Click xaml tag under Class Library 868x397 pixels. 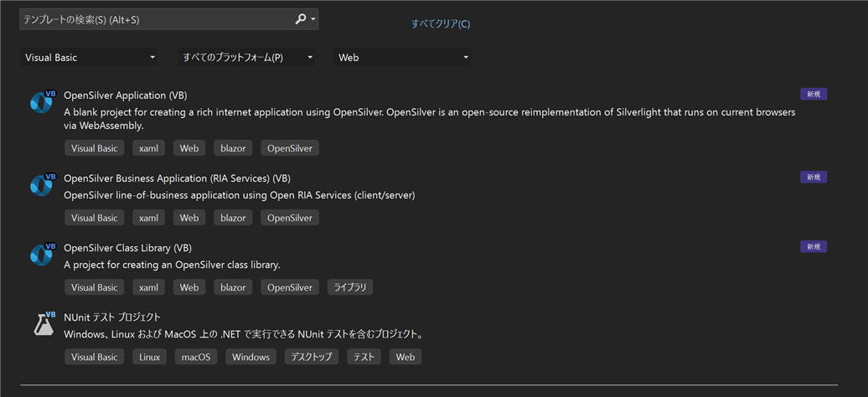149,287
